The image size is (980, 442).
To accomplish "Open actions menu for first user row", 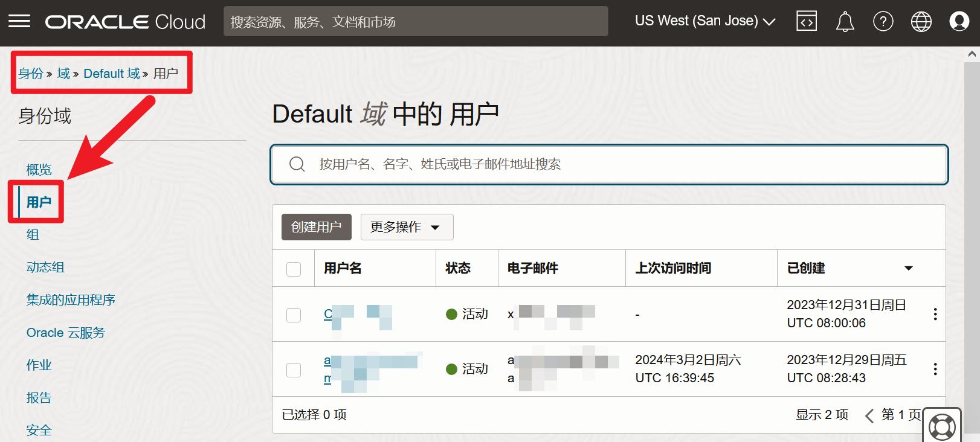I will [935, 314].
